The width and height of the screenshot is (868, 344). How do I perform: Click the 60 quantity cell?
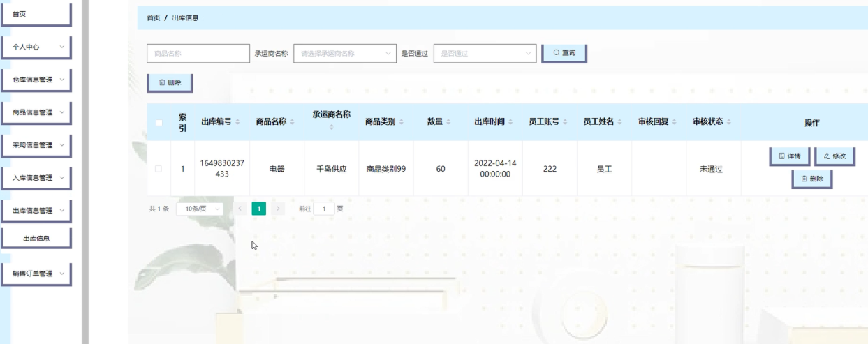tap(440, 168)
